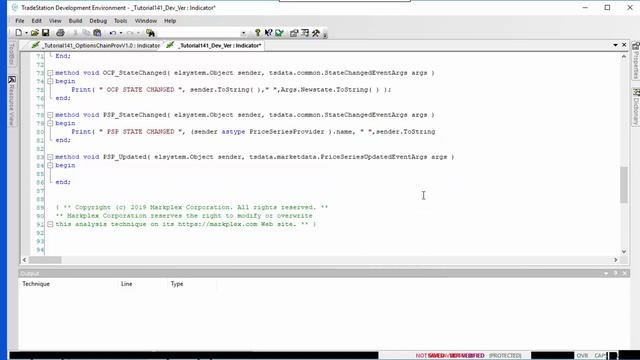Screen dimensions: 640x360
Task: Open the Help menu
Action: (x=170, y=21)
